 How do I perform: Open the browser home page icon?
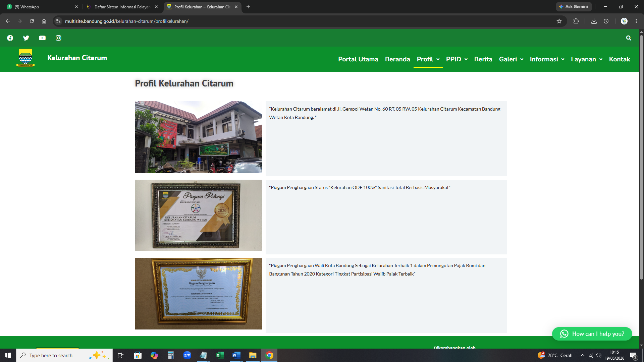[44, 21]
